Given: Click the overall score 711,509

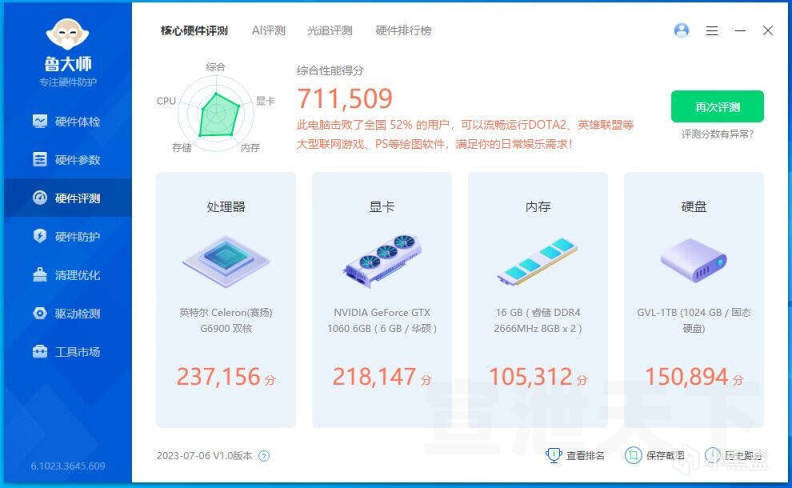Looking at the screenshot, I should coord(345,99).
